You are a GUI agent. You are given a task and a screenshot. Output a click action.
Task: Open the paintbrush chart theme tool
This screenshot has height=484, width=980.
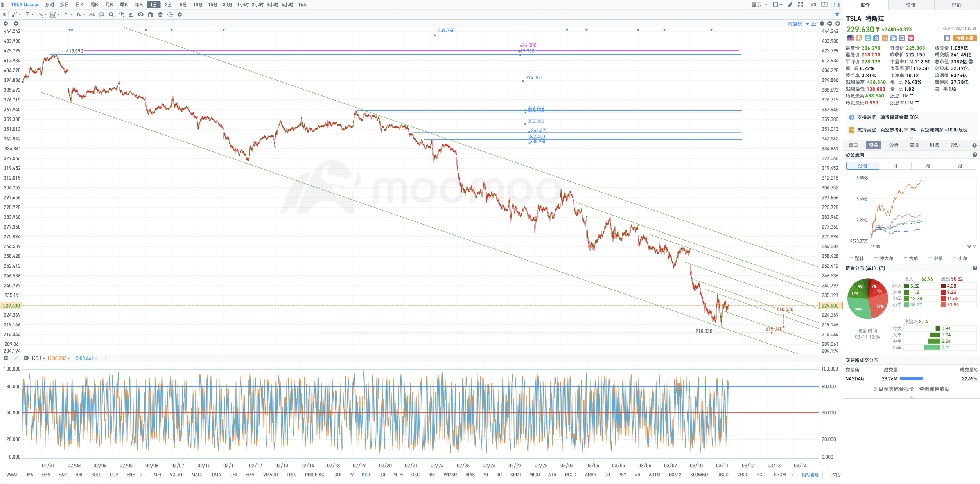tap(790, 5)
